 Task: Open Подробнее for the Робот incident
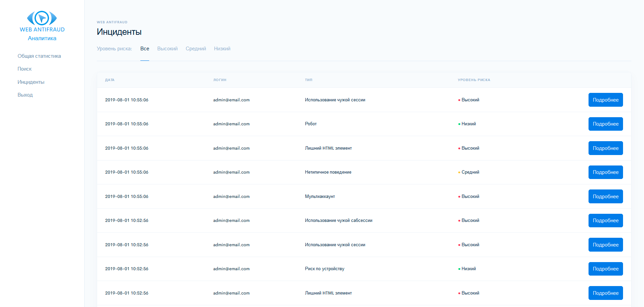pyautogui.click(x=605, y=124)
